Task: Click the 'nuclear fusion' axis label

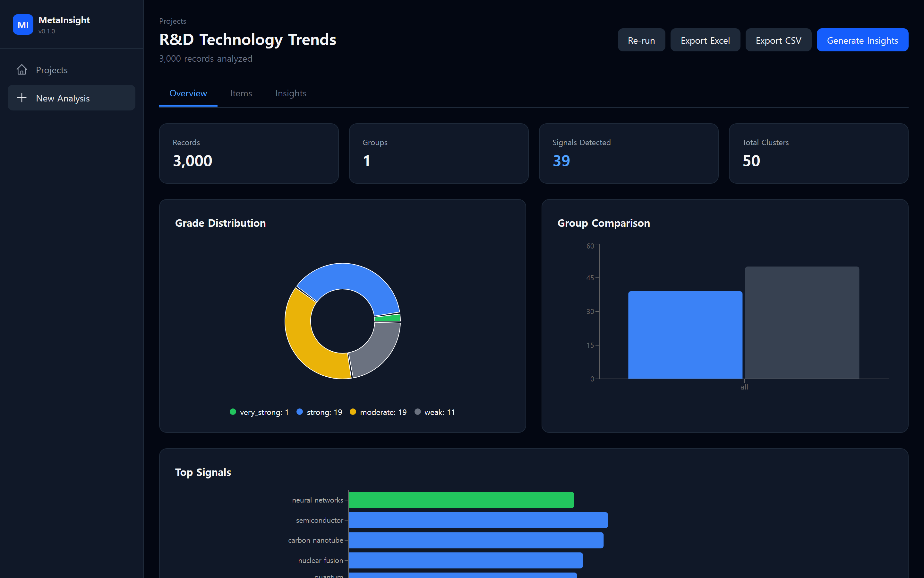Action: click(x=321, y=560)
